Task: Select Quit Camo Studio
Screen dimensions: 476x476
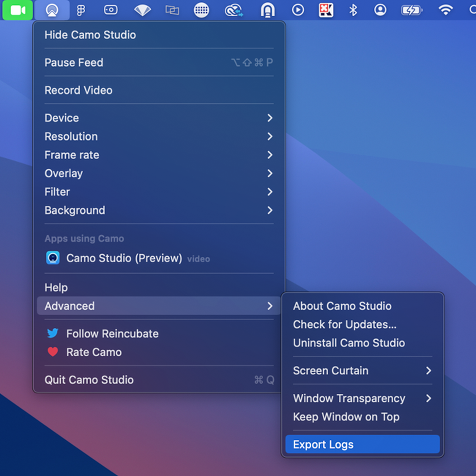Action: point(159,380)
